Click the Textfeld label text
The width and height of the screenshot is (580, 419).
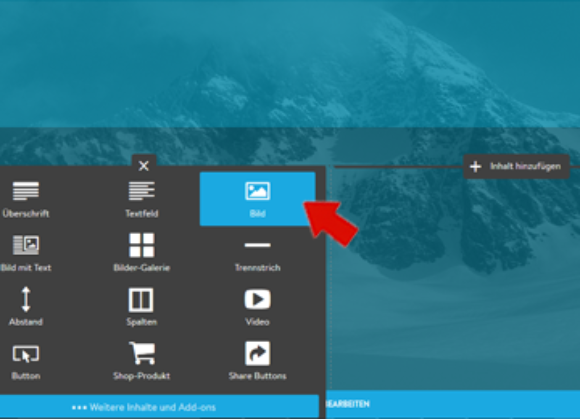[x=142, y=213]
